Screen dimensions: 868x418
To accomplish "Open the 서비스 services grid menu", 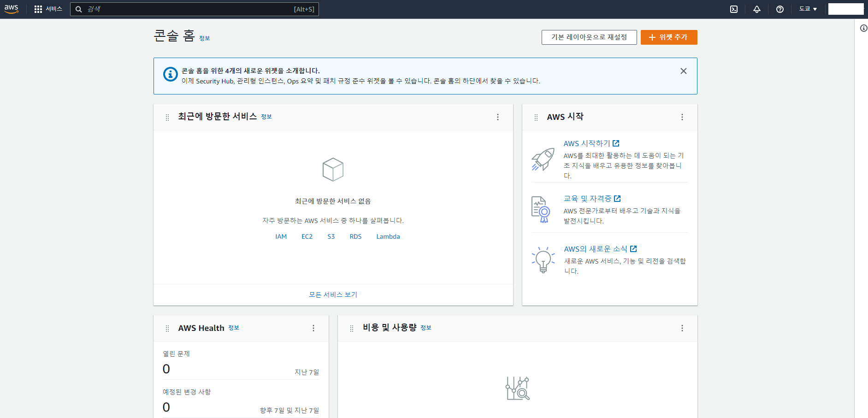I will [x=48, y=9].
